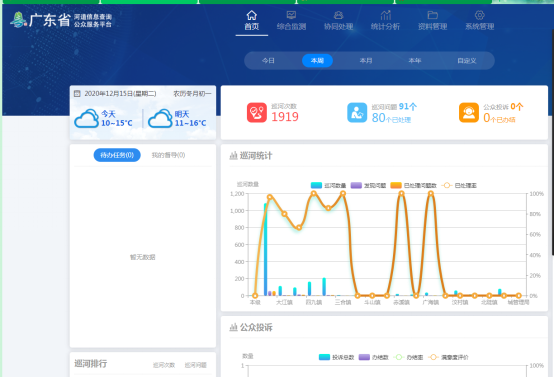Click the 统计分析 menu label
Image resolution: width=554 pixels, height=377 pixels.
tap(385, 26)
